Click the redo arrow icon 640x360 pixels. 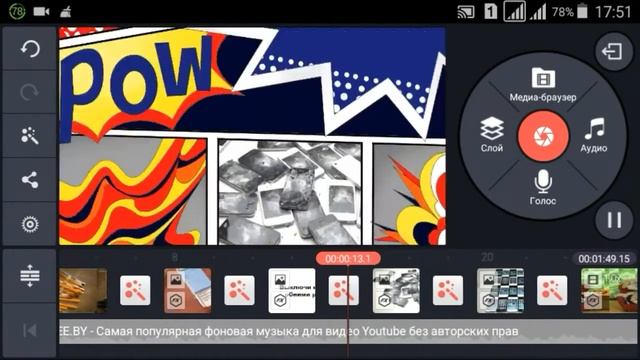pyautogui.click(x=30, y=92)
